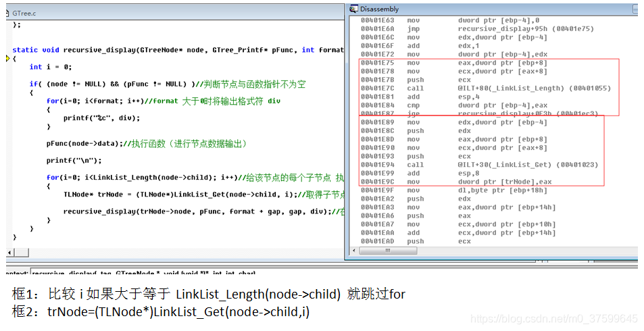Click the 'for(i=0; i<format; i++)' source line
Image resolution: width=644 pixels, height=331 pixels.
click(x=164, y=101)
